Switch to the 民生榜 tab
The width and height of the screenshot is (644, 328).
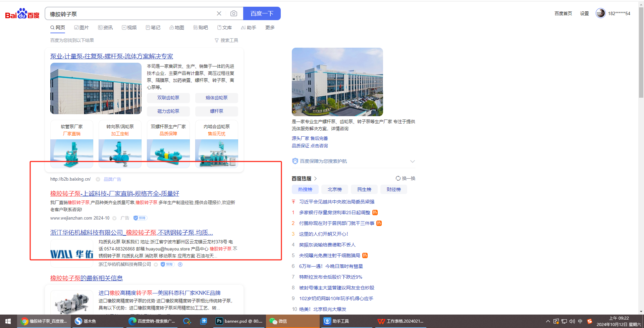[364, 189]
